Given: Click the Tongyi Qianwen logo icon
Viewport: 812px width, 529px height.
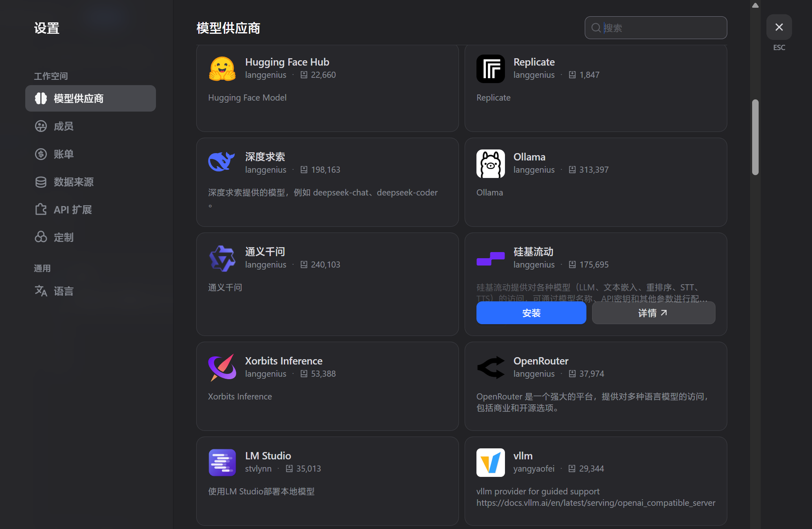Looking at the screenshot, I should 222,258.
